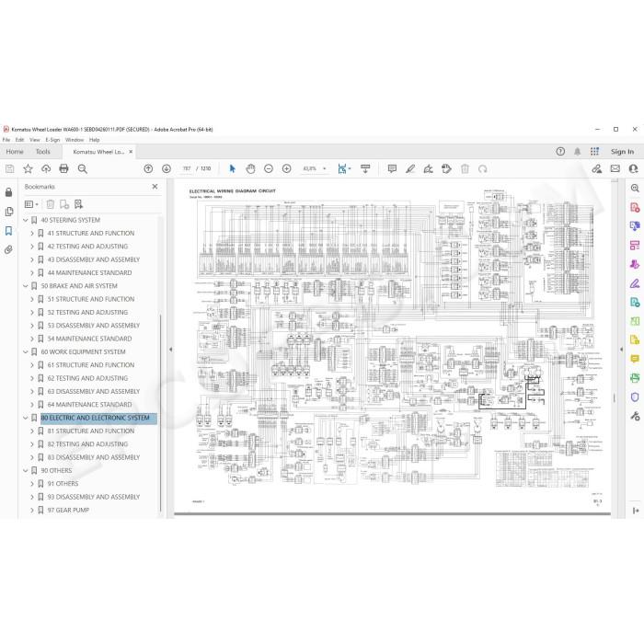Add a comment sticky note
Viewport: 644px width, 644px height.
coord(392,168)
